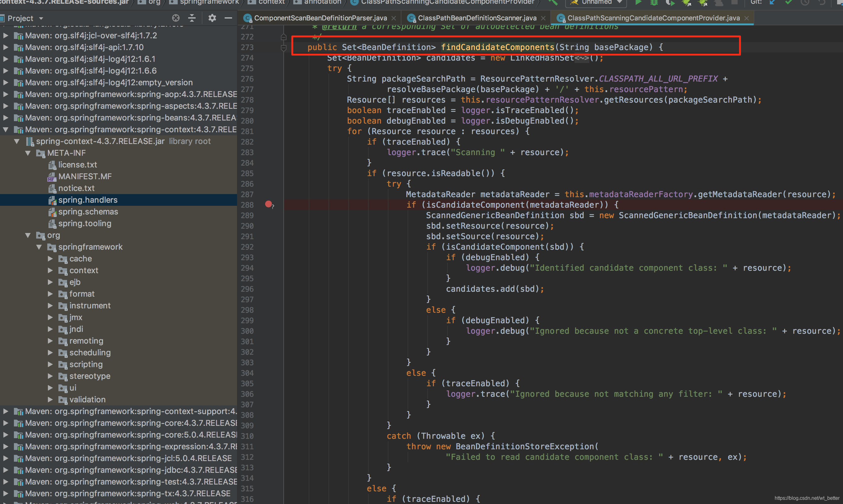This screenshot has width=843, height=504.
Task: Click the 'org' breadcrumb
Action: tap(154, 2)
